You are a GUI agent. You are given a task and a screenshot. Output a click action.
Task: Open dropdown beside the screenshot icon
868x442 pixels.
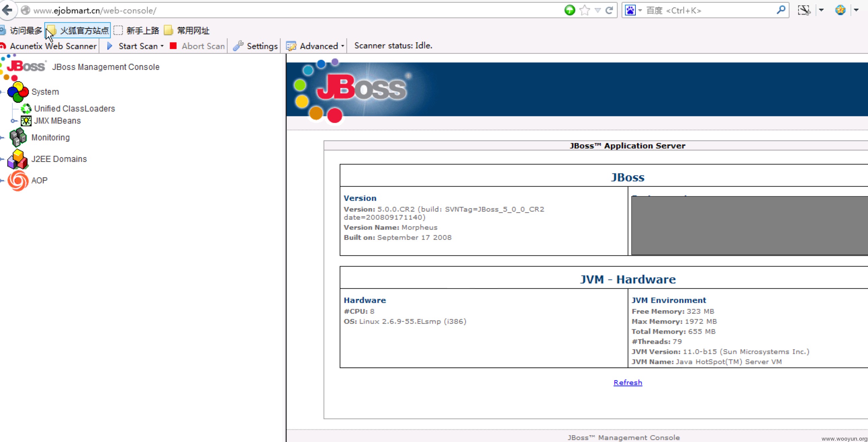coord(821,10)
